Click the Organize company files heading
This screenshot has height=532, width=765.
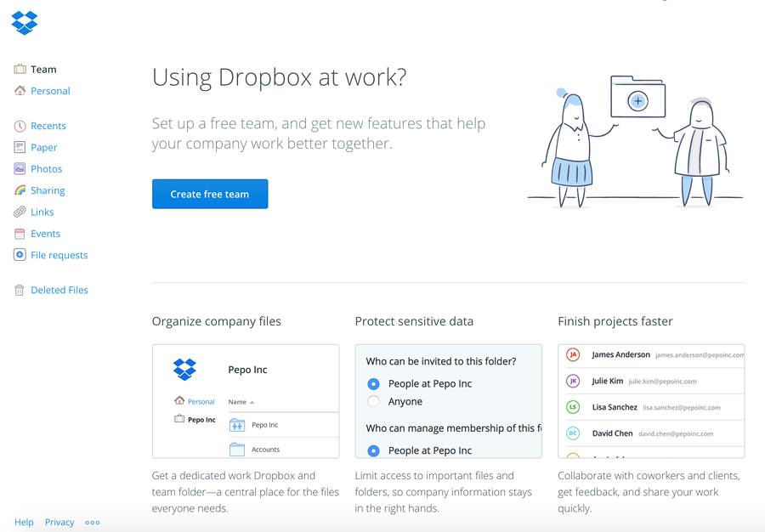click(x=216, y=321)
